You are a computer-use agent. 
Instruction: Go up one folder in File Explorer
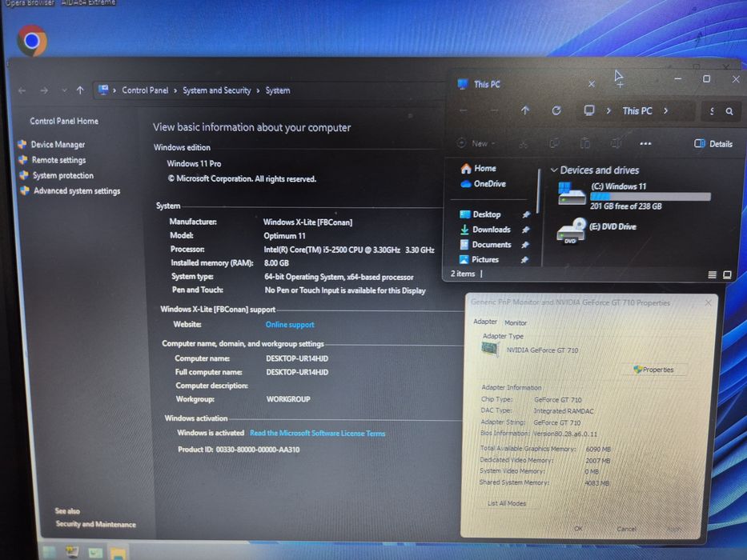(525, 110)
